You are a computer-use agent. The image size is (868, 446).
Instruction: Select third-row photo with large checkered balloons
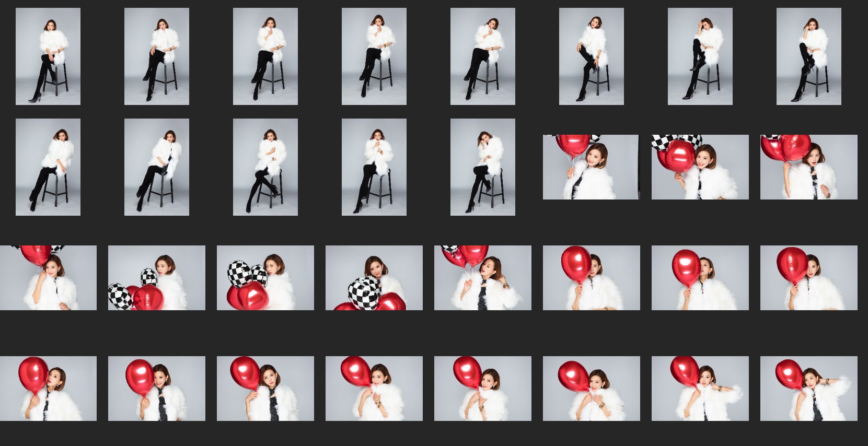tap(265, 278)
